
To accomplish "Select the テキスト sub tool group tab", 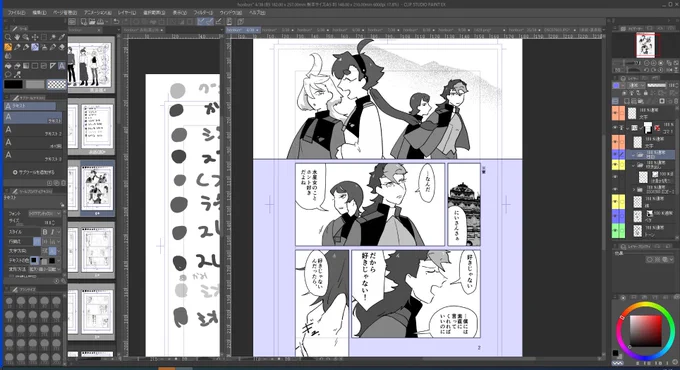I will click(x=29, y=106).
